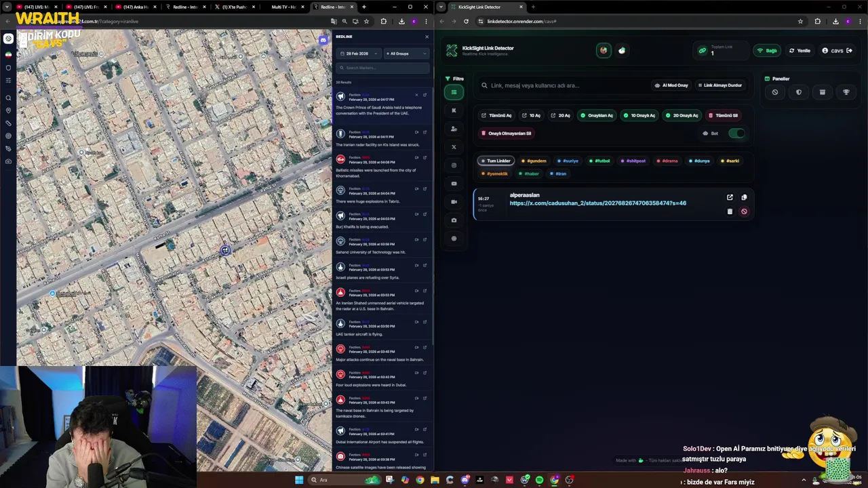868x488 pixels.
Task: Select the #iran tag filter
Action: click(x=558, y=174)
